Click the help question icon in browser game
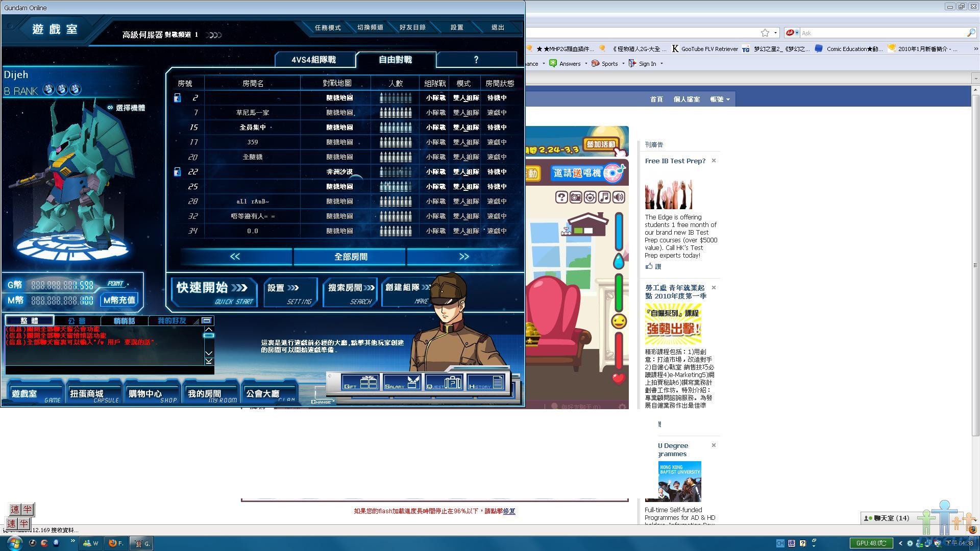Viewport: 980px width, 551px height. pos(561,197)
